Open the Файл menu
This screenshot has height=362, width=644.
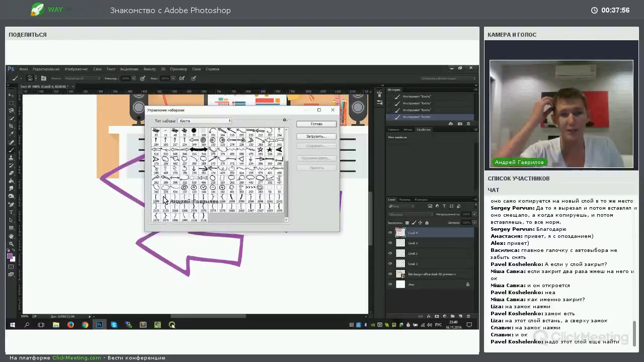(24, 69)
